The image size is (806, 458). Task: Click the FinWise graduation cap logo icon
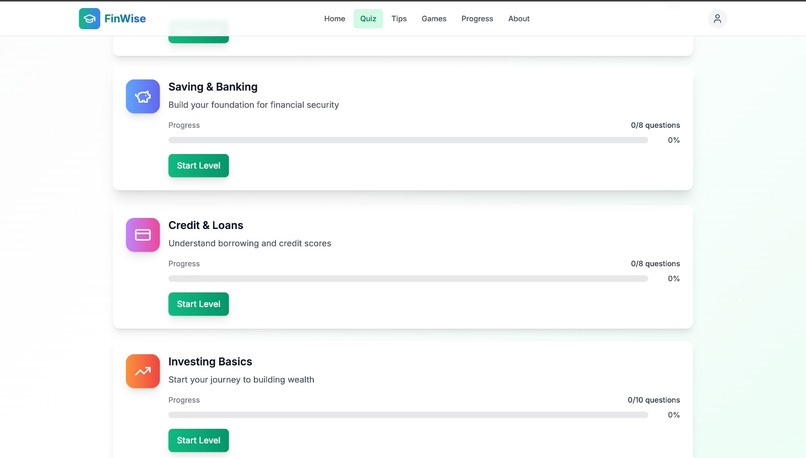[89, 19]
